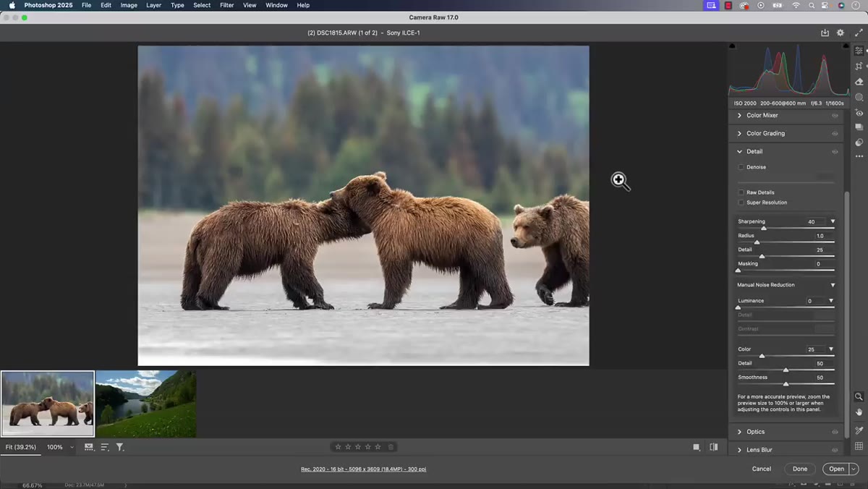Toggle before/after split view icon
Viewport: 868px width, 489px height.
713,447
